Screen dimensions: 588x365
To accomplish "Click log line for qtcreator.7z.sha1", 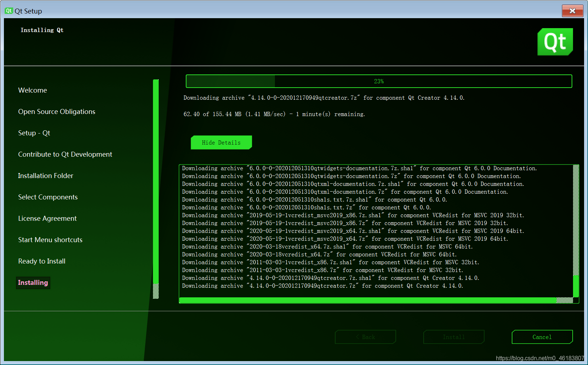I will 331,278.
